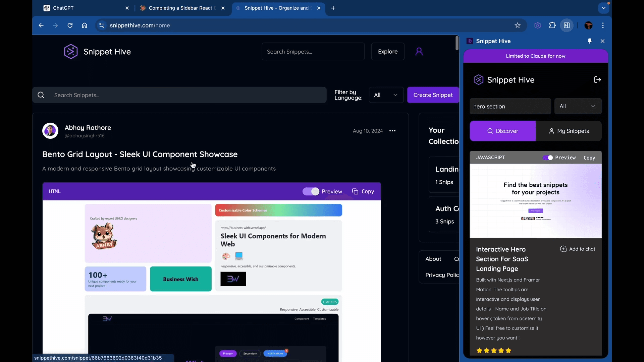
Task: Select the home icon in browser toolbar
Action: (x=84, y=25)
